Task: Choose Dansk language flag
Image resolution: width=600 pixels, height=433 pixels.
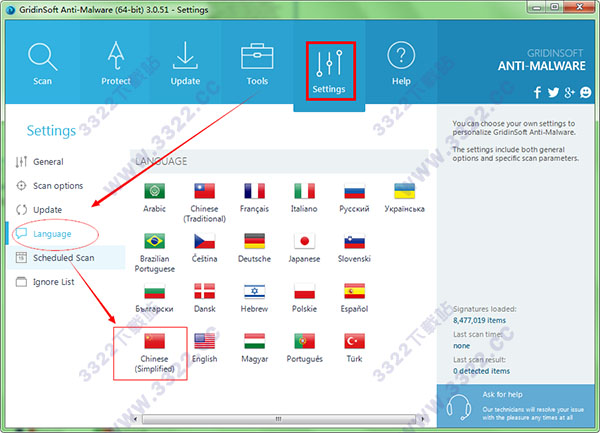Action: tap(204, 291)
